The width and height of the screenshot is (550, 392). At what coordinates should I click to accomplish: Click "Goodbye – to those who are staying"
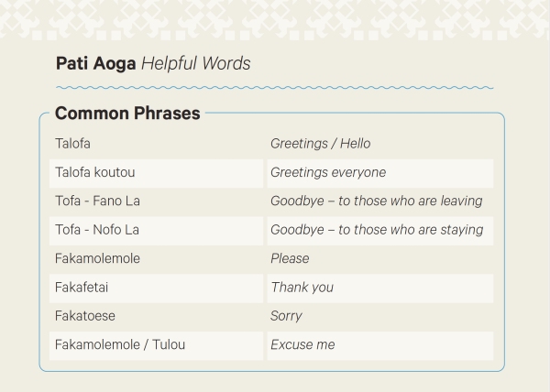click(x=377, y=230)
